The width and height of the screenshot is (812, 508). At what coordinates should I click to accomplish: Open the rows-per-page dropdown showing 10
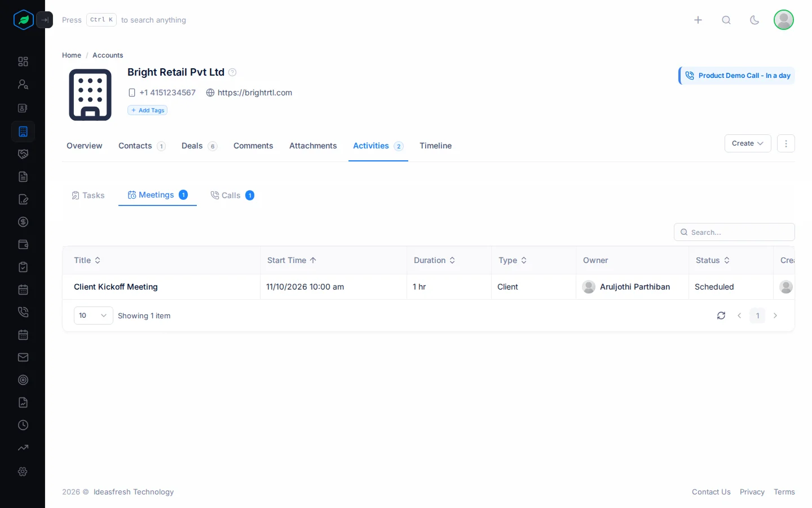(x=94, y=316)
